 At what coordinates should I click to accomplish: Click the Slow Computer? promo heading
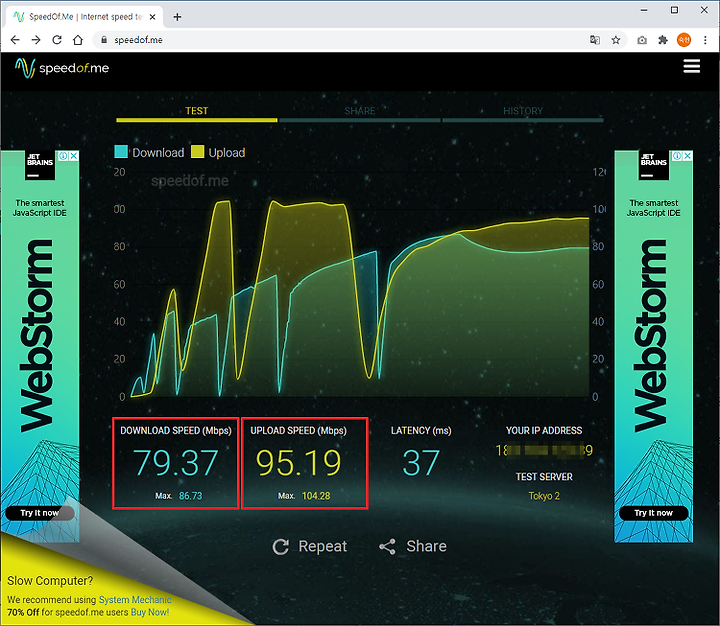pos(50,581)
